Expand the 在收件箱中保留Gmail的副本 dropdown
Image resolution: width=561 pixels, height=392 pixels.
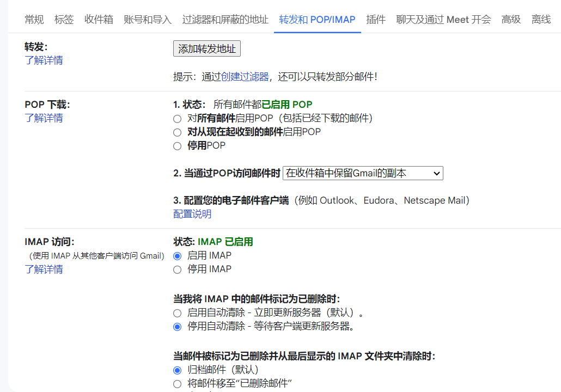click(x=363, y=173)
